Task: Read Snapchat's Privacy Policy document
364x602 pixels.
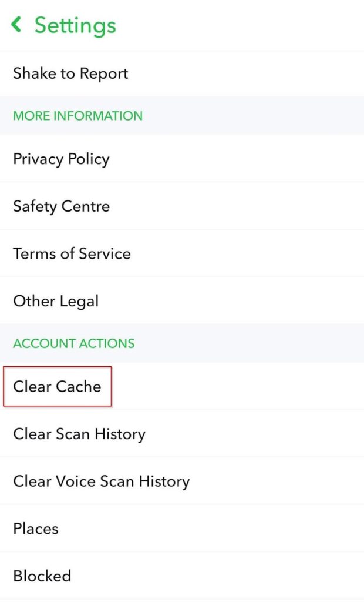Action: pyautogui.click(x=61, y=159)
